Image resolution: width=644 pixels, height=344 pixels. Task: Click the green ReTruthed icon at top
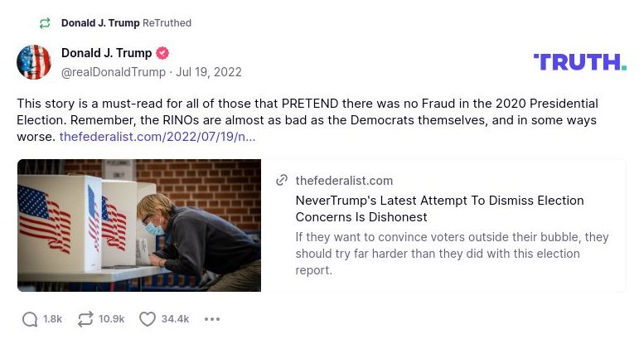pyautogui.click(x=45, y=23)
